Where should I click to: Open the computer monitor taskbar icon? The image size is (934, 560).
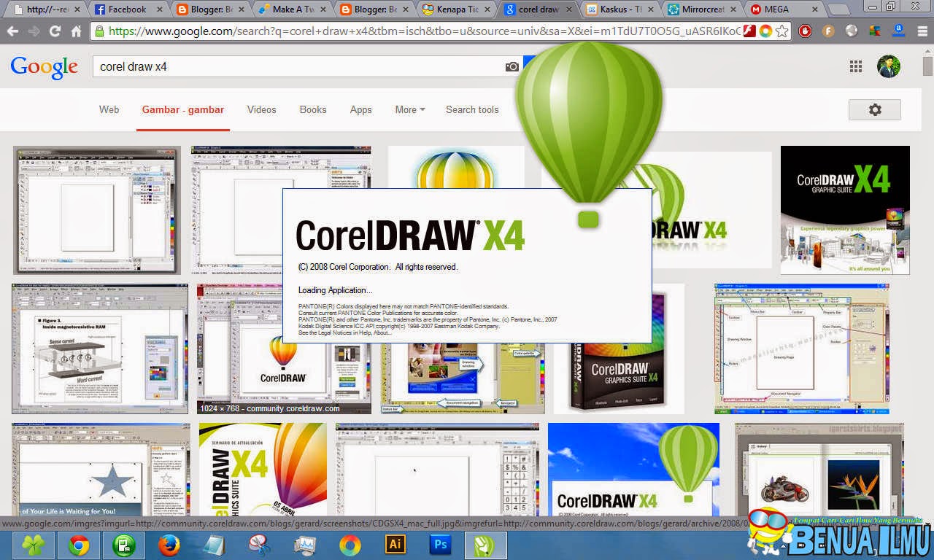305,545
